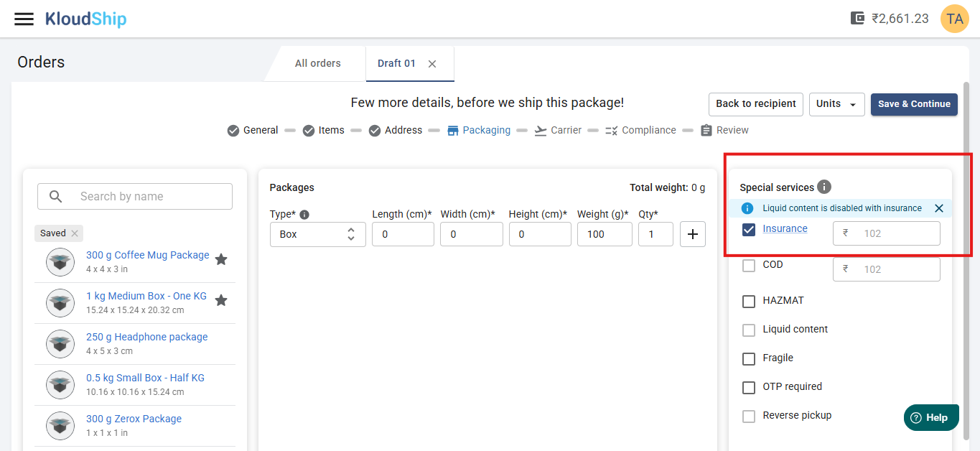Open the hamburger navigation menu

pos(24,19)
